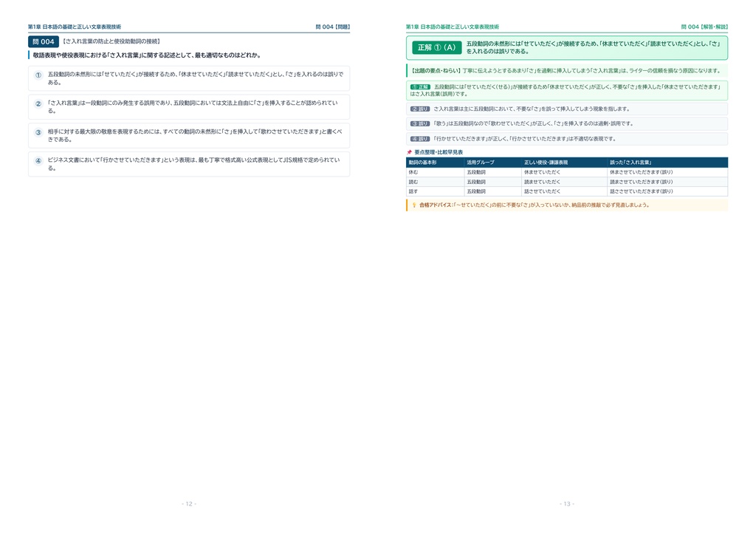Click the lightbulb icon beside 合格アドバイス

pyautogui.click(x=413, y=205)
